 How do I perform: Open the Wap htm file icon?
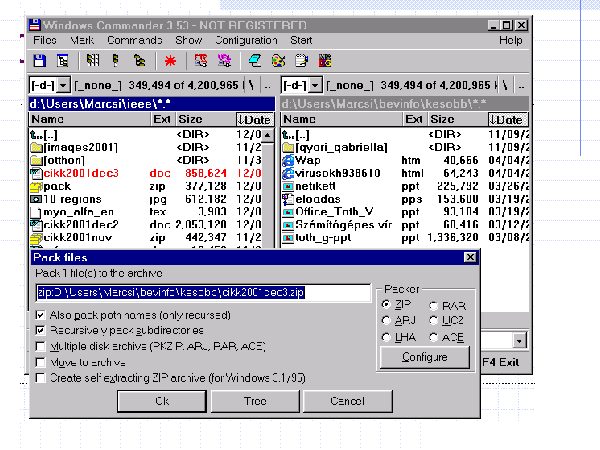pyautogui.click(x=288, y=160)
